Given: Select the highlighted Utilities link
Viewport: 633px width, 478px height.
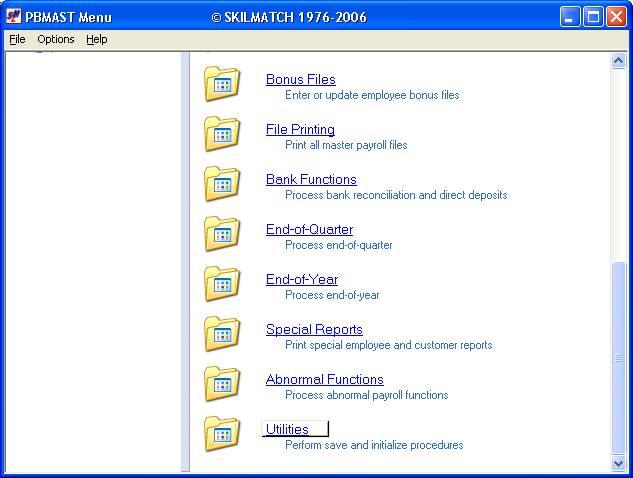Looking at the screenshot, I should point(295,429).
